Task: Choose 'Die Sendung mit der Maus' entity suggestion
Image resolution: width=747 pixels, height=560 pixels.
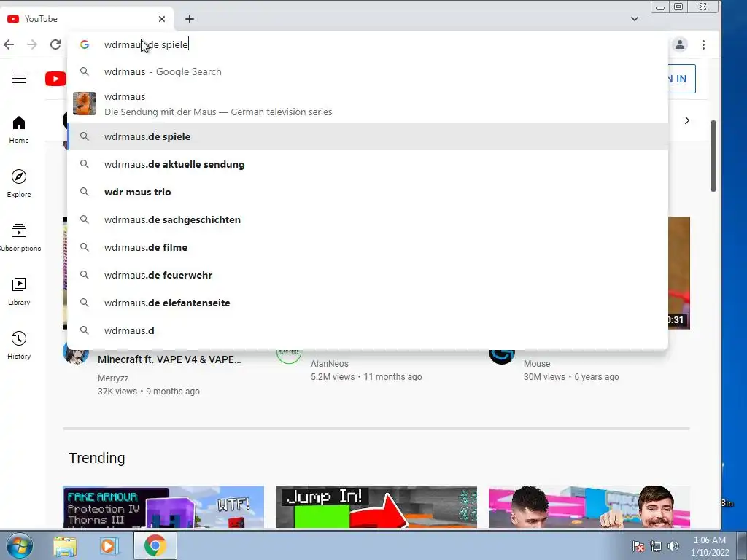Action: 368,104
